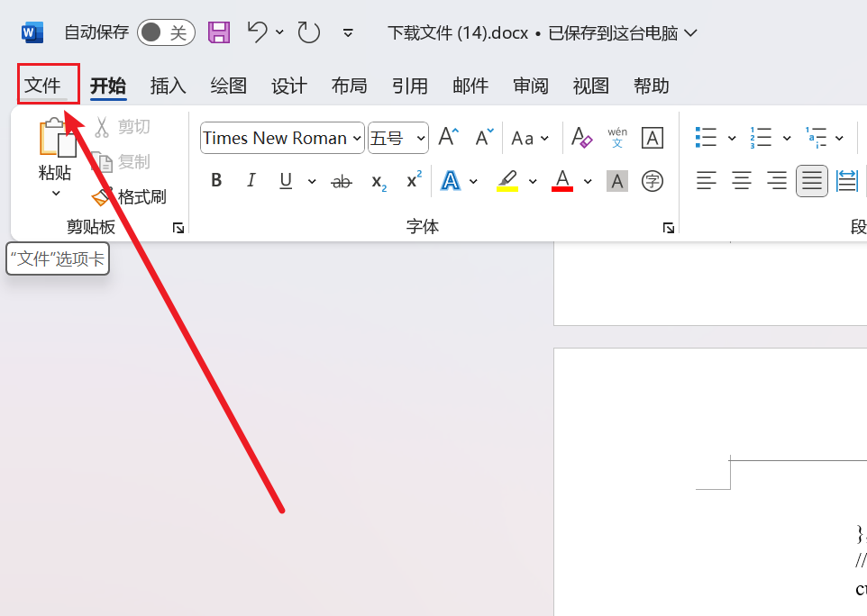This screenshot has height=616, width=867.
Task: Switch to the 布局 tab
Action: tap(350, 86)
